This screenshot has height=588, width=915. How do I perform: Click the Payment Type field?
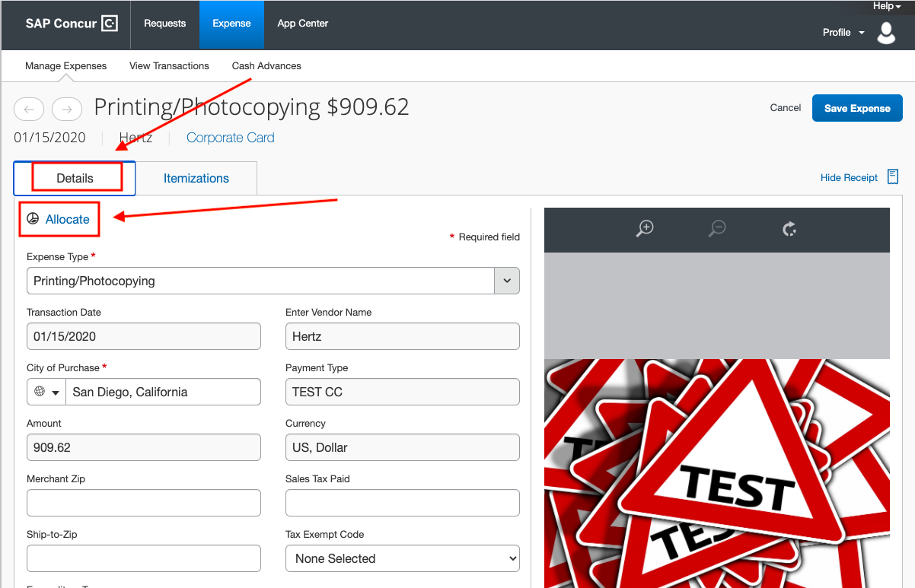coord(403,392)
